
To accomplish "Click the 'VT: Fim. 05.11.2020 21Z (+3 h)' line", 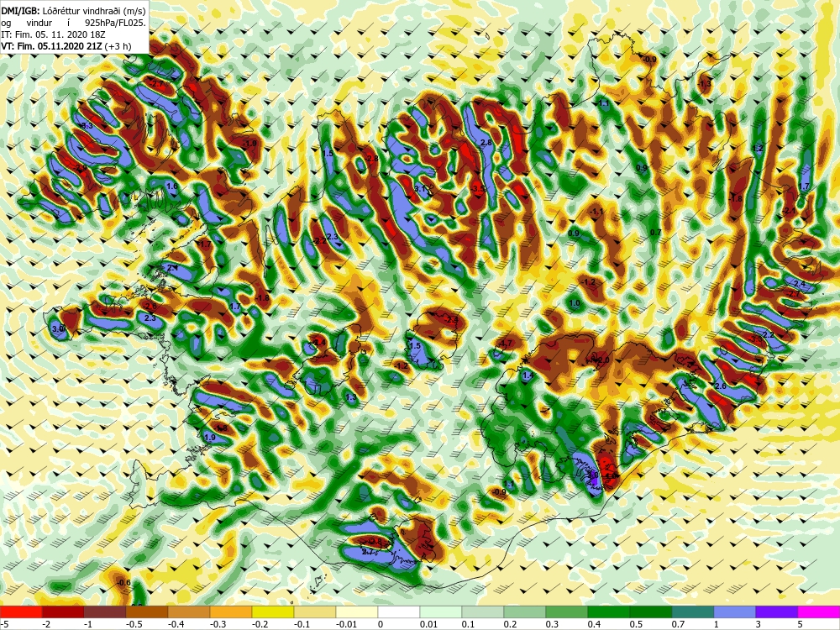I will point(66,46).
